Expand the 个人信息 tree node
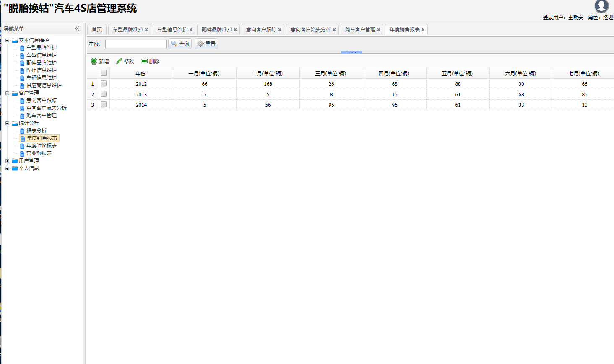This screenshot has width=614, height=364. (x=7, y=168)
